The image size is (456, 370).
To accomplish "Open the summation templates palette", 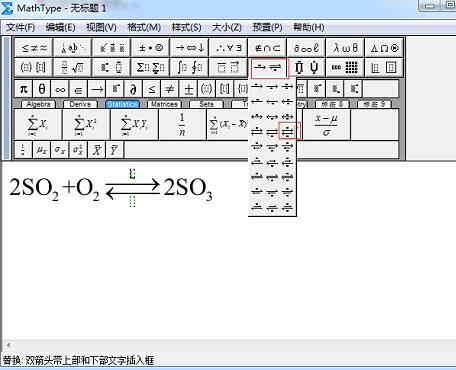I will [151, 68].
